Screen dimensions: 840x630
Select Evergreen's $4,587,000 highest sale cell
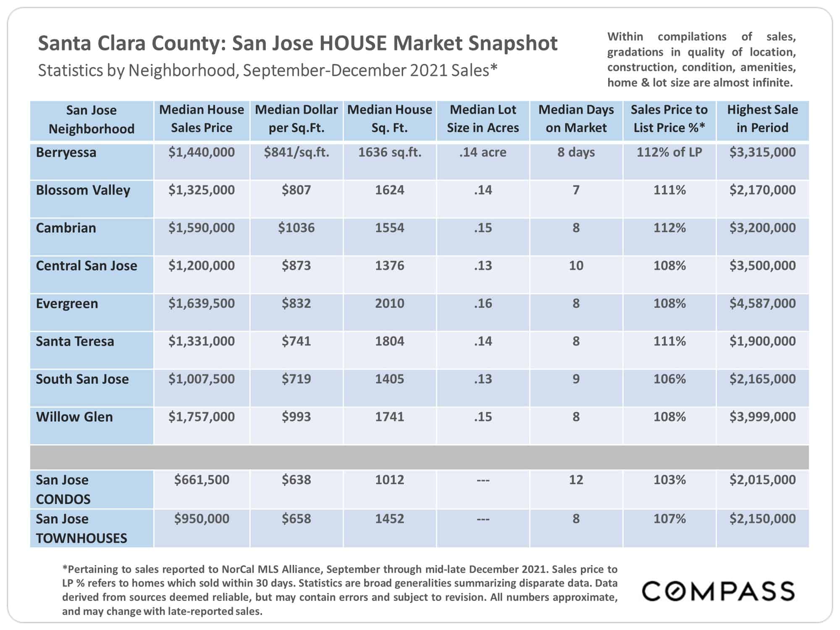pos(762,312)
